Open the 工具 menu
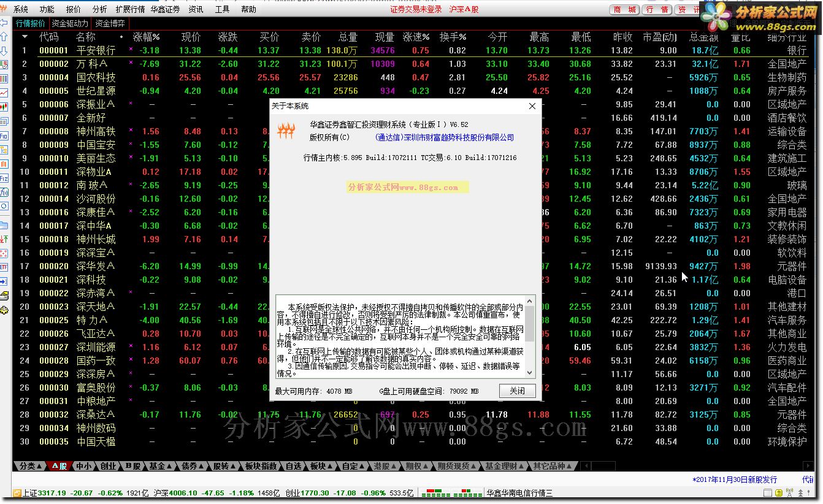 click(x=222, y=10)
